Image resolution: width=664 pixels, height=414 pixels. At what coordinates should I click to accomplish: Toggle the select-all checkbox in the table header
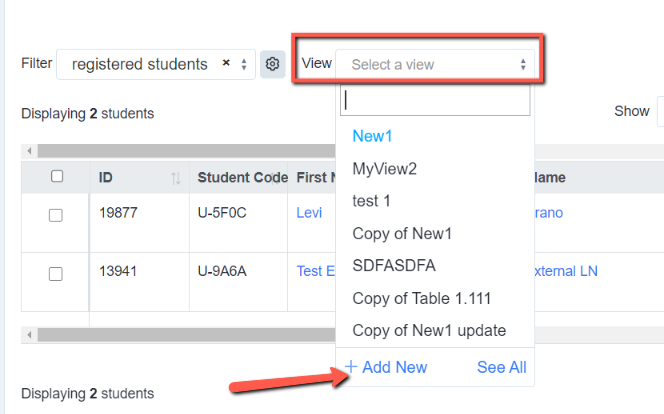[57, 176]
